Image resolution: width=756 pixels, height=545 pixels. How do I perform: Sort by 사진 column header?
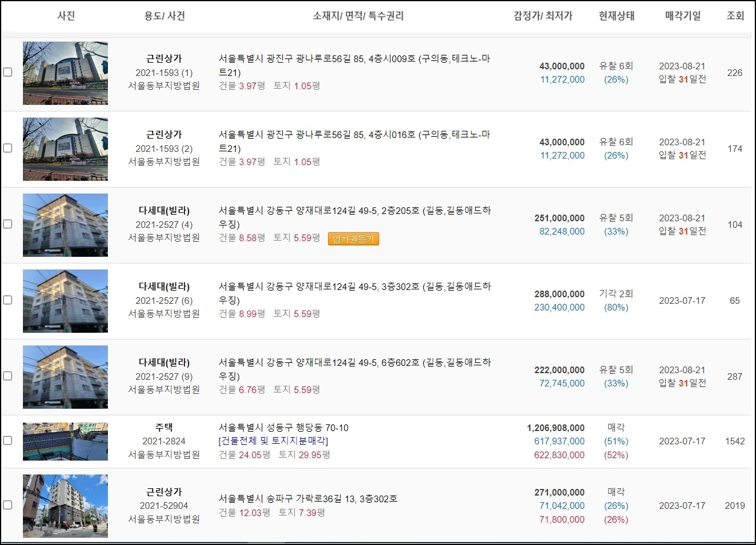tap(66, 16)
